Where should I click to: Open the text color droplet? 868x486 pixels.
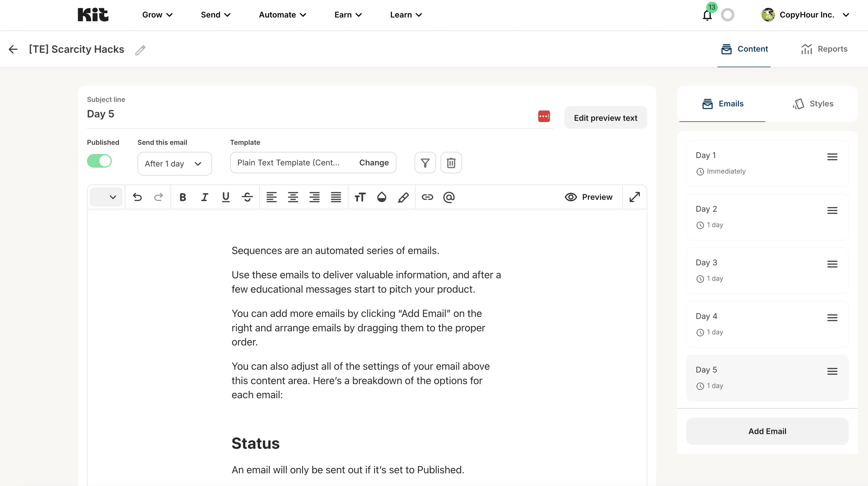(382, 197)
